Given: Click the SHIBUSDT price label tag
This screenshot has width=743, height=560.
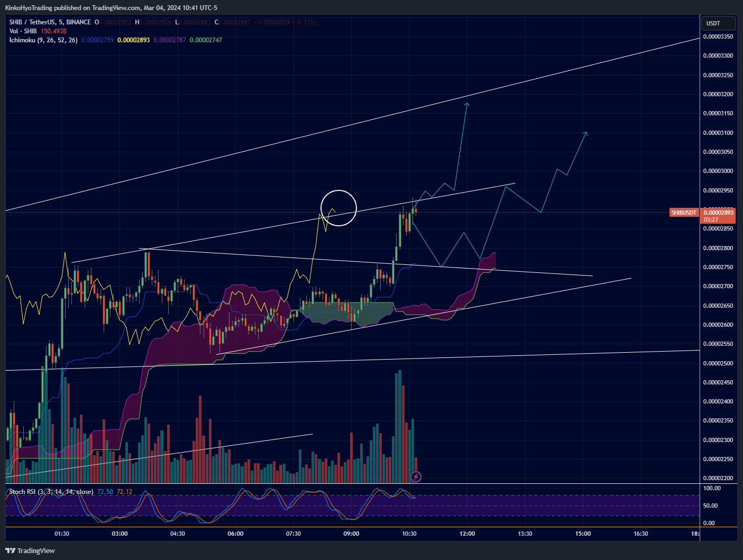Looking at the screenshot, I should [684, 213].
